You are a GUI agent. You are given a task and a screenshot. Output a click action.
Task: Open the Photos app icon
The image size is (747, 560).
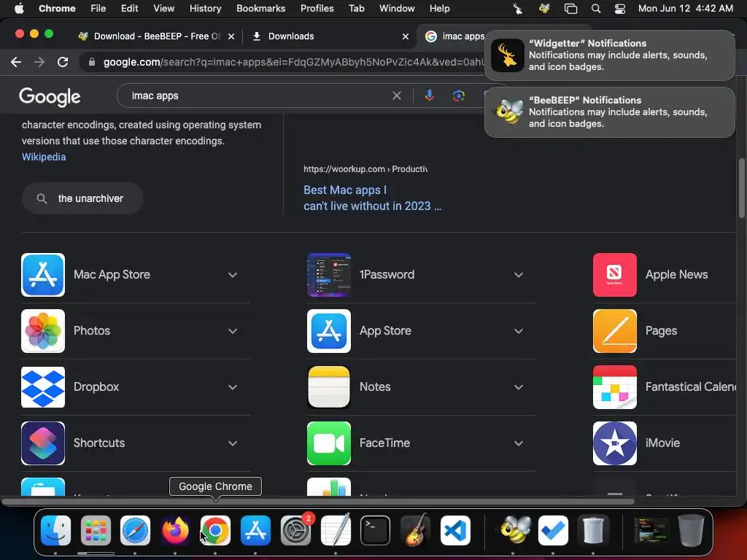[x=43, y=331]
